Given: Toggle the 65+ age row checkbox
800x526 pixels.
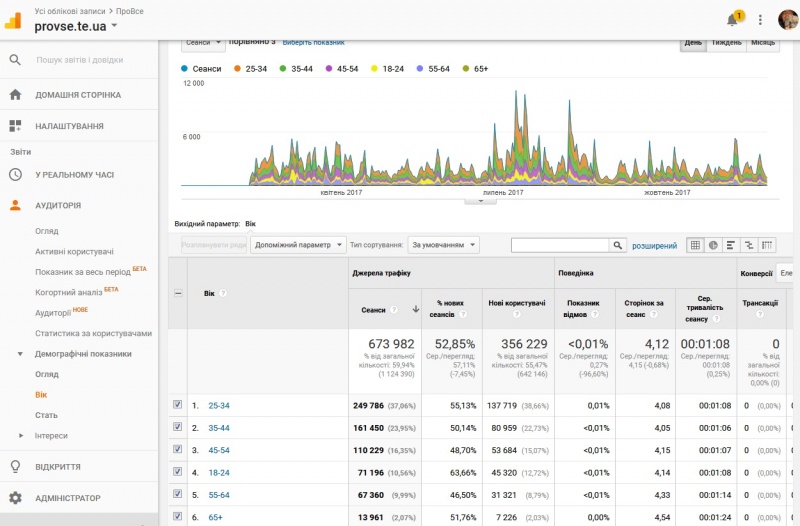Looking at the screenshot, I should pos(178,517).
